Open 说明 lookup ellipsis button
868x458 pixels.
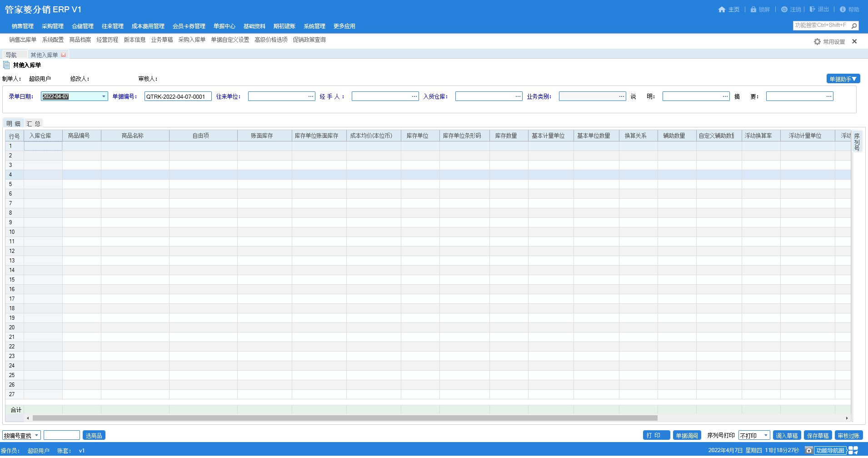click(725, 96)
